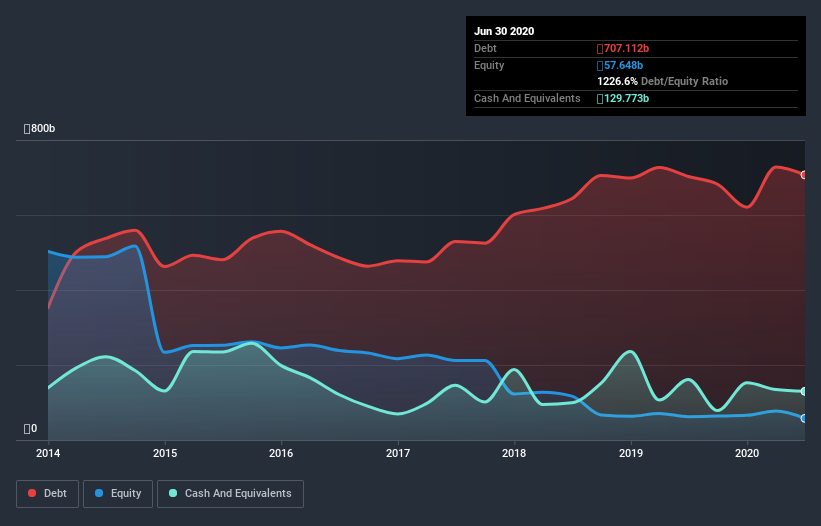
Task: Click the 800b y-axis label
Action: (39, 129)
